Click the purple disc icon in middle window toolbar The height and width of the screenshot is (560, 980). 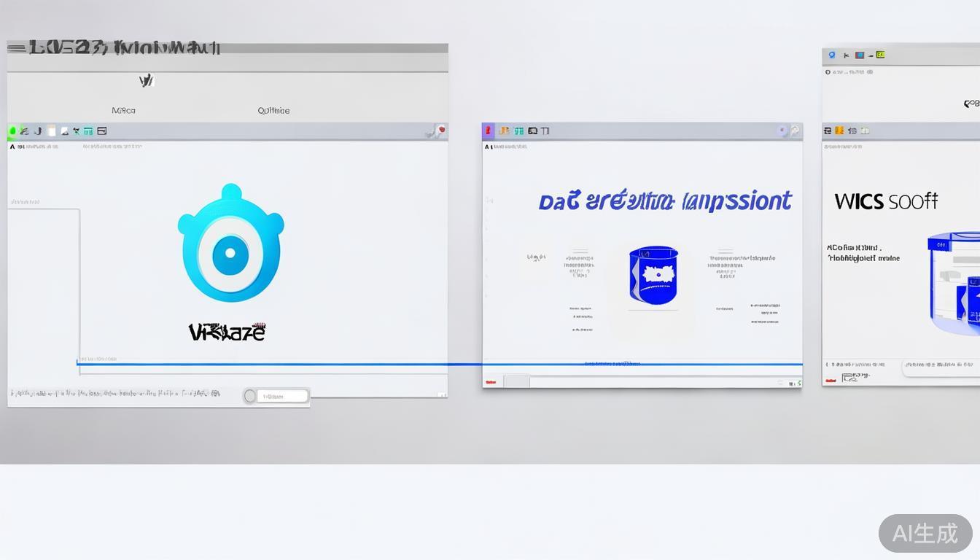coord(782,131)
